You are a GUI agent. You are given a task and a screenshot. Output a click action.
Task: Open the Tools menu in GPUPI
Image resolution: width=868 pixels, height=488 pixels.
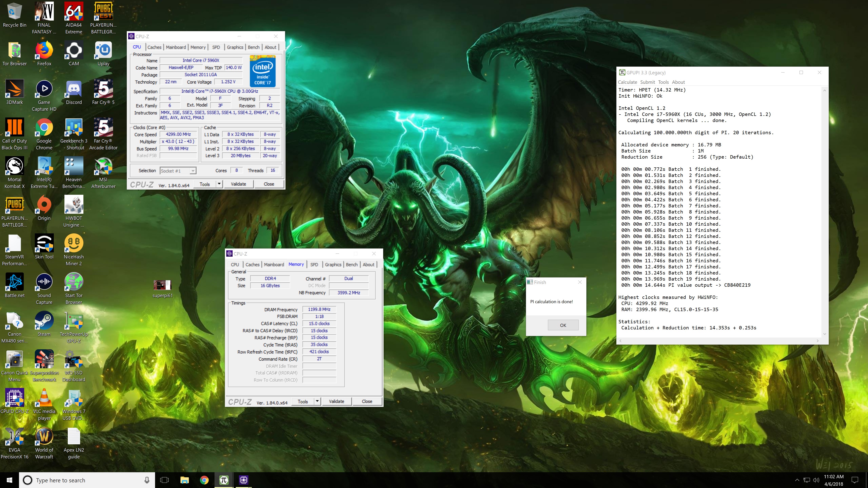(x=663, y=82)
